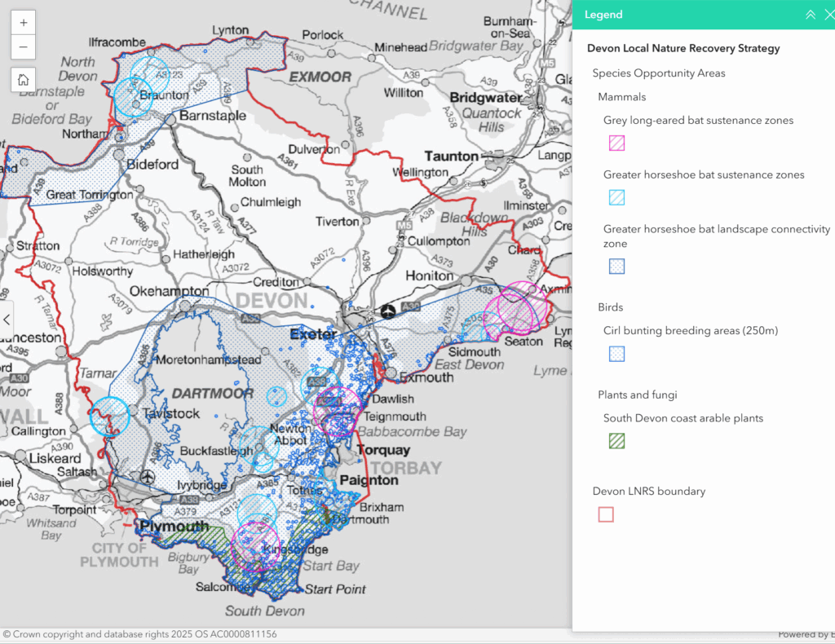Viewport: 835px width, 644px height.
Task: Click South Devon coast arable plants swatch
Action: coord(616,441)
